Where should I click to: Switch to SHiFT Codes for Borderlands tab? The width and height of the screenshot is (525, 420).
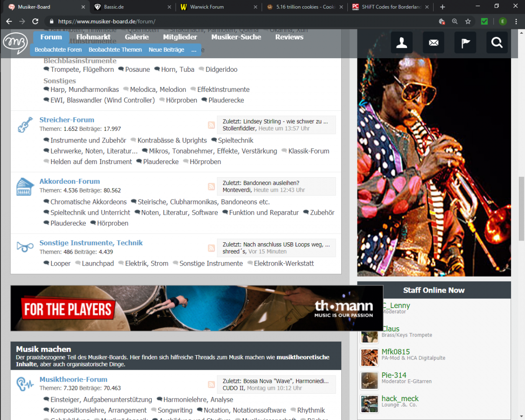390,7
